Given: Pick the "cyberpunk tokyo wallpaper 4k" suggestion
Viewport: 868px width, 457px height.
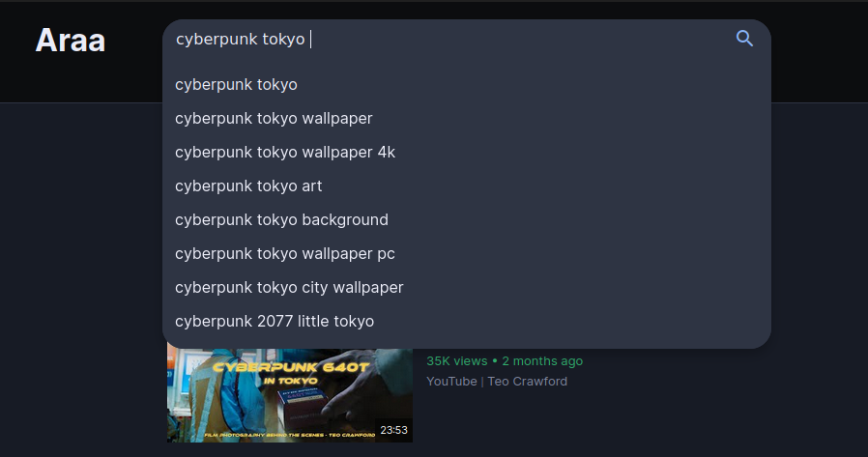Looking at the screenshot, I should click(x=467, y=152).
